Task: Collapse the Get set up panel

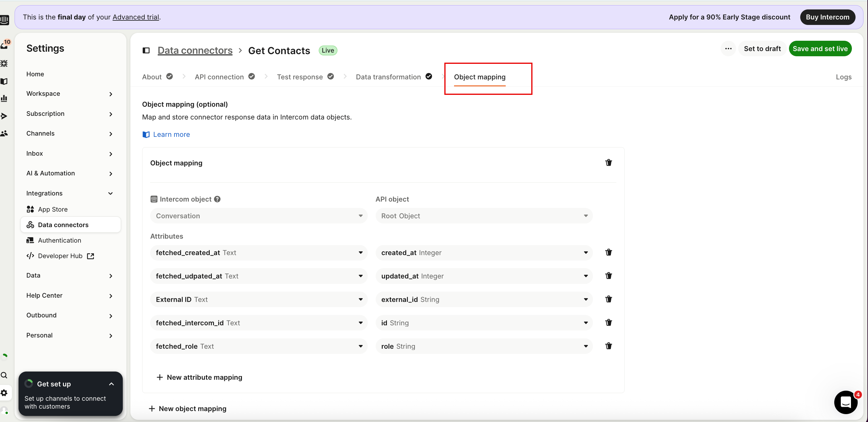Action: [x=112, y=384]
